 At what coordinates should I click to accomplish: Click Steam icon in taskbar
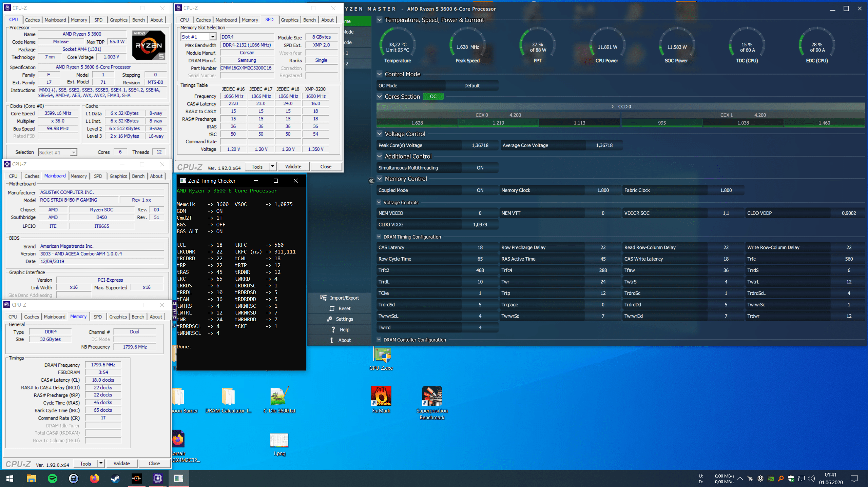point(115,478)
